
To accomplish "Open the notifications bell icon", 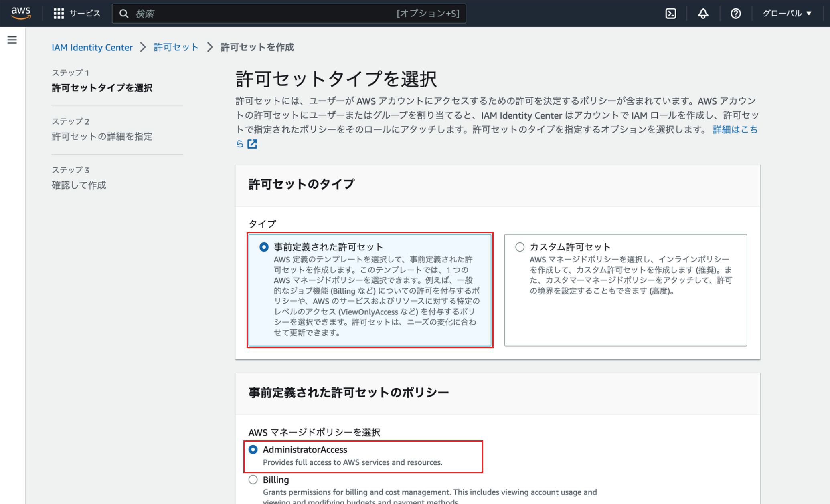I will click(x=703, y=13).
